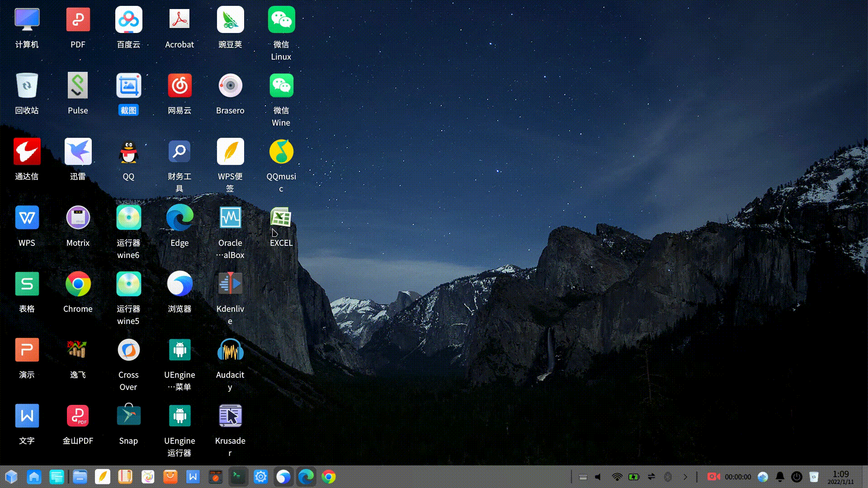Launch Audacity audio editor
868x488 pixels.
point(230,349)
